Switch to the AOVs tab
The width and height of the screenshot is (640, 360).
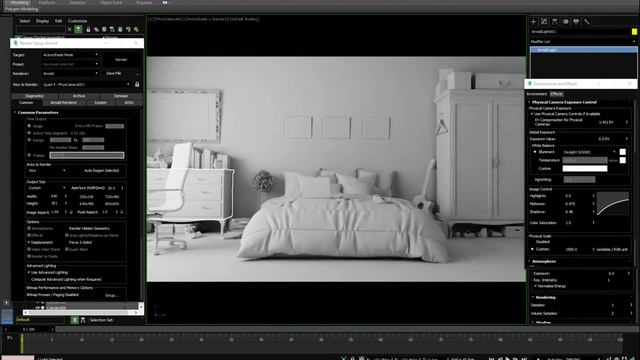click(x=129, y=102)
